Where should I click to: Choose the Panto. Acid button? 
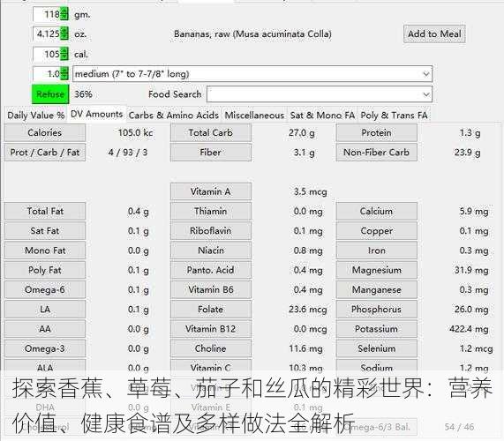(211, 270)
